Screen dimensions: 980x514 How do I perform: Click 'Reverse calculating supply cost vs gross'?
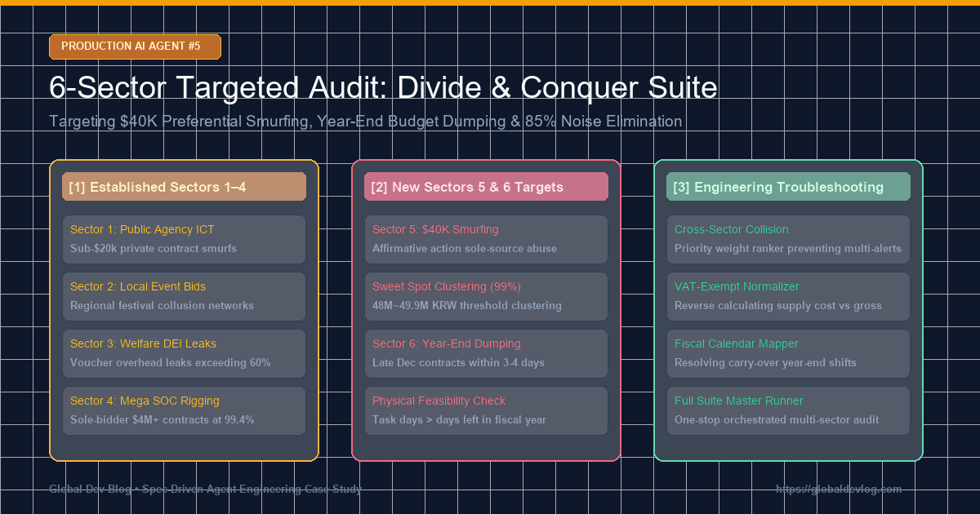(x=778, y=305)
